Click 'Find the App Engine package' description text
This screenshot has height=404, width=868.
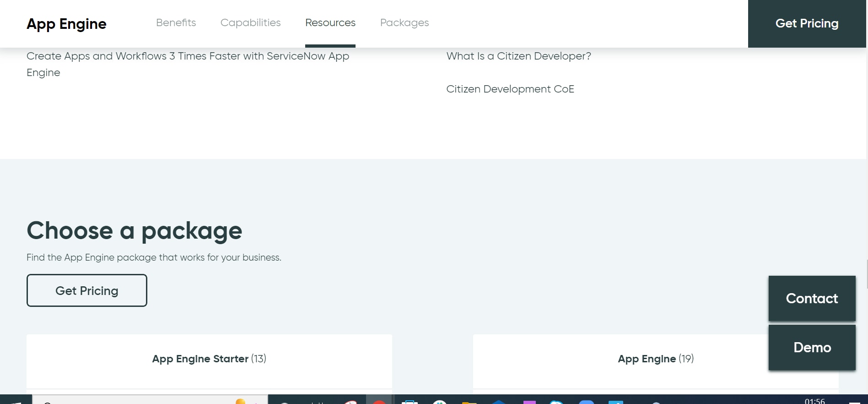154,257
